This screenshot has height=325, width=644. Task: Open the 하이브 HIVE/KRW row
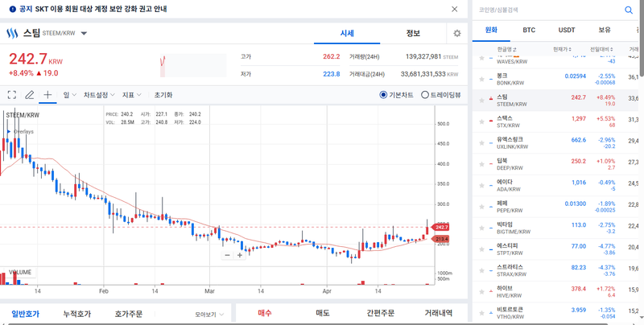[555, 292]
